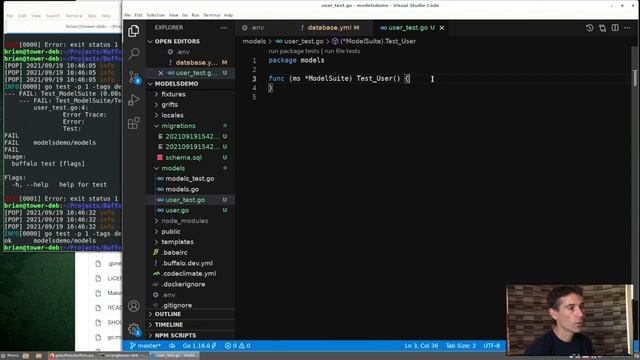Image resolution: width=640 pixels, height=360 pixels.
Task: Open user.go in the explorer
Action: pyautogui.click(x=177, y=211)
